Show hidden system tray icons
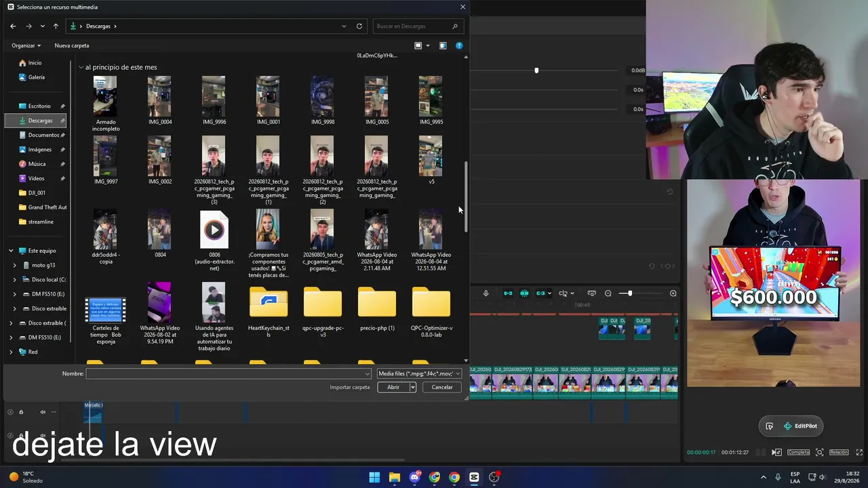 [764, 477]
